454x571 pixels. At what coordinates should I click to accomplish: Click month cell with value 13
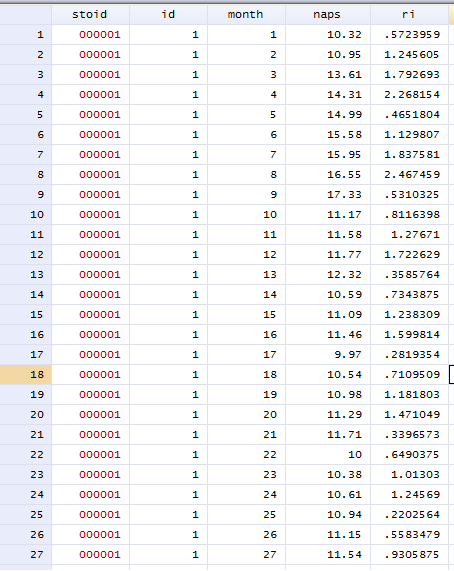(246, 274)
